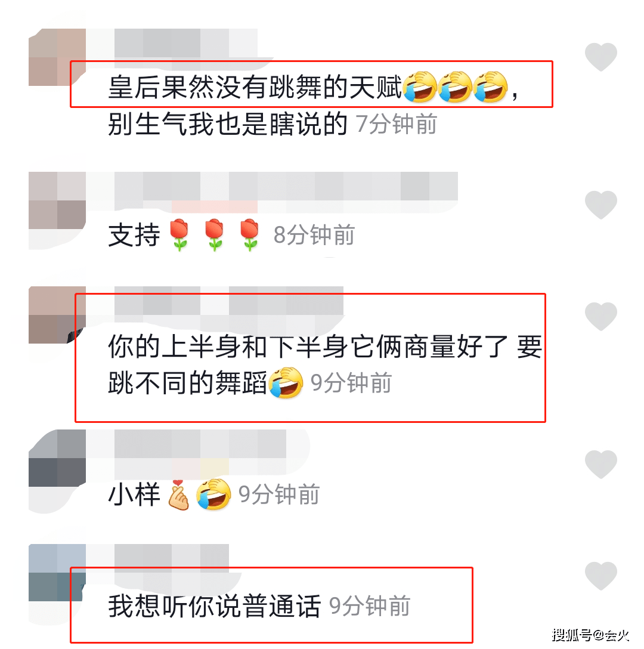Tap heart next to 小样 comment
Image resolution: width=644 pixels, height=649 pixels.
(x=600, y=465)
